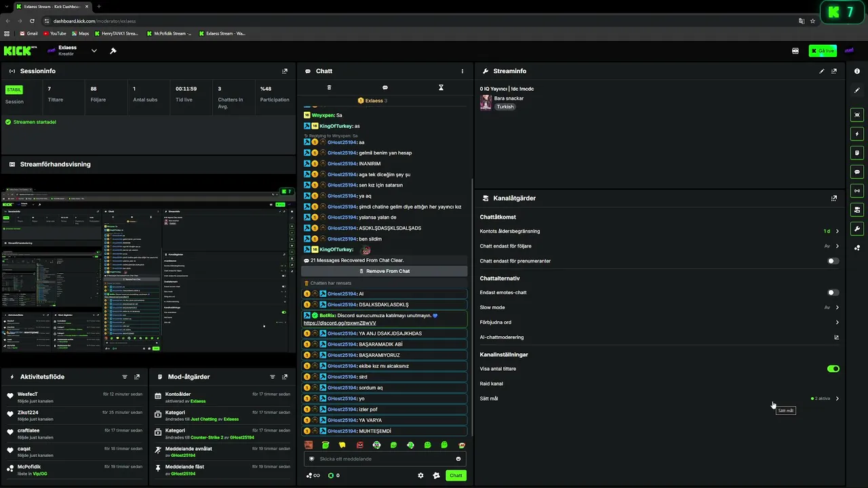Click the chat bubble sidebar icon
Image resolution: width=868 pixels, height=488 pixels.
click(857, 172)
